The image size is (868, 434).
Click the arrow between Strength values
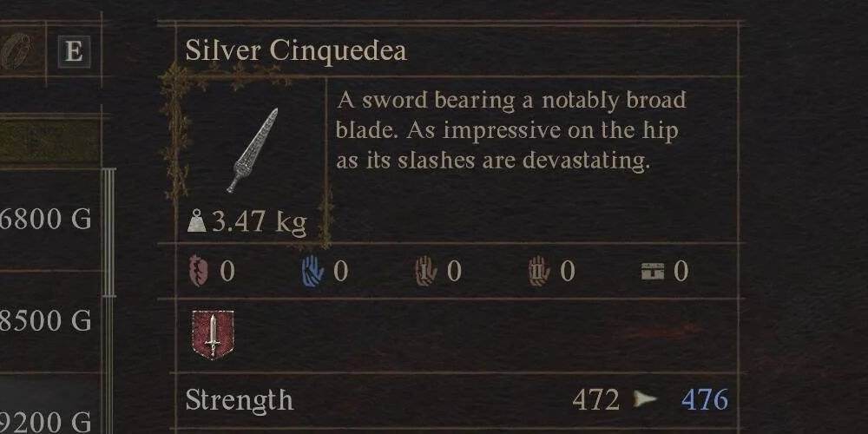(x=644, y=400)
